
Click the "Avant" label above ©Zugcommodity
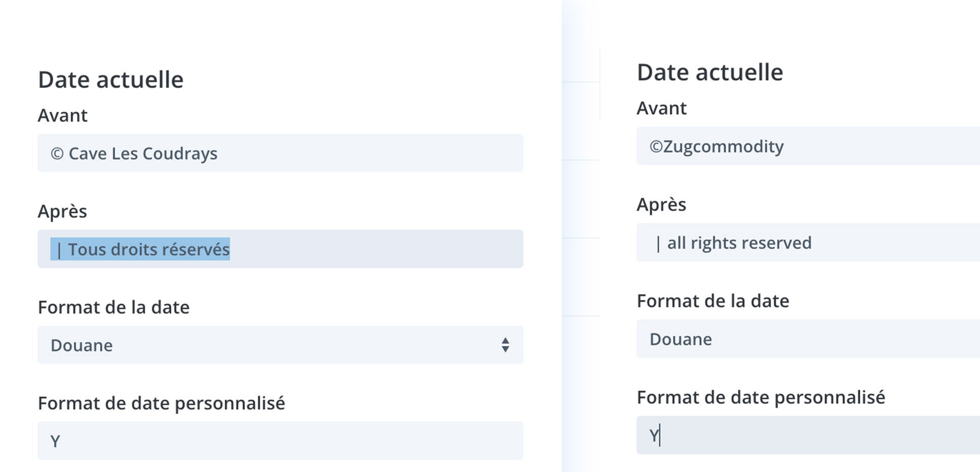[x=661, y=108]
